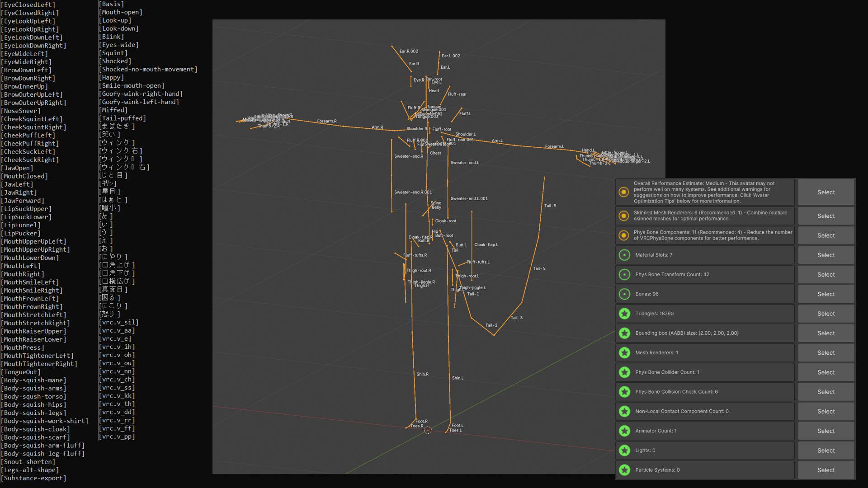Click Select for Phys Bone Collision Check Count

tap(826, 392)
